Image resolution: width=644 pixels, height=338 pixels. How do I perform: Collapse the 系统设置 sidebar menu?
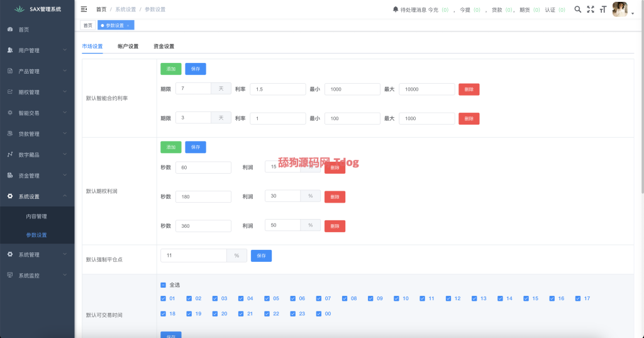[37, 196]
